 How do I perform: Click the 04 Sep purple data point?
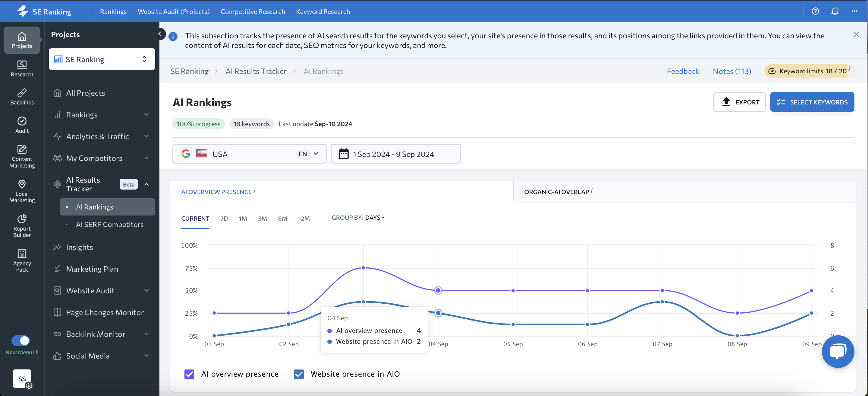[438, 290]
